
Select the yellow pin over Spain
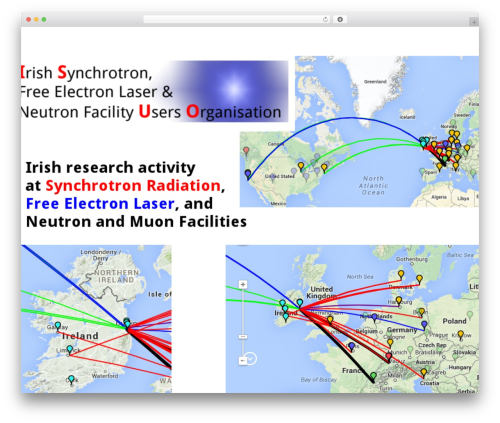(x=440, y=167)
